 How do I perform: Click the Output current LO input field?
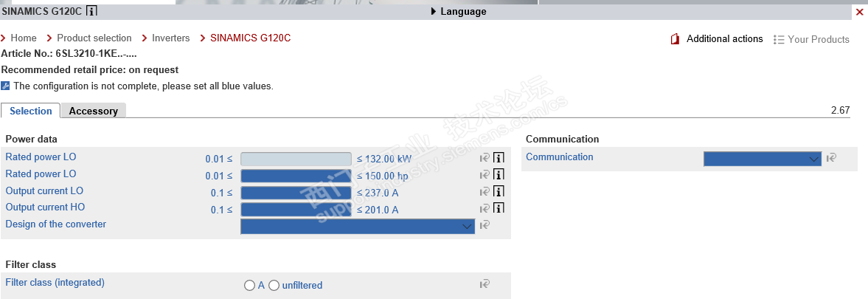coord(296,193)
